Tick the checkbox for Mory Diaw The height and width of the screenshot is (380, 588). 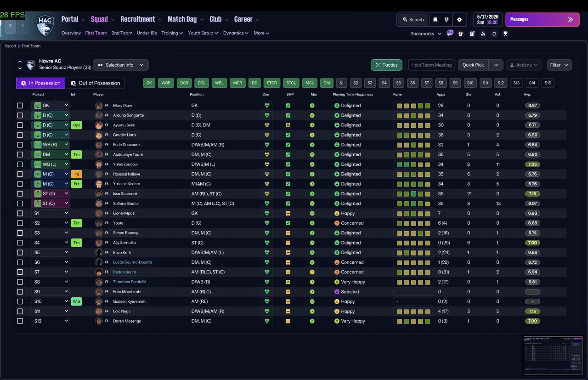[x=20, y=106]
